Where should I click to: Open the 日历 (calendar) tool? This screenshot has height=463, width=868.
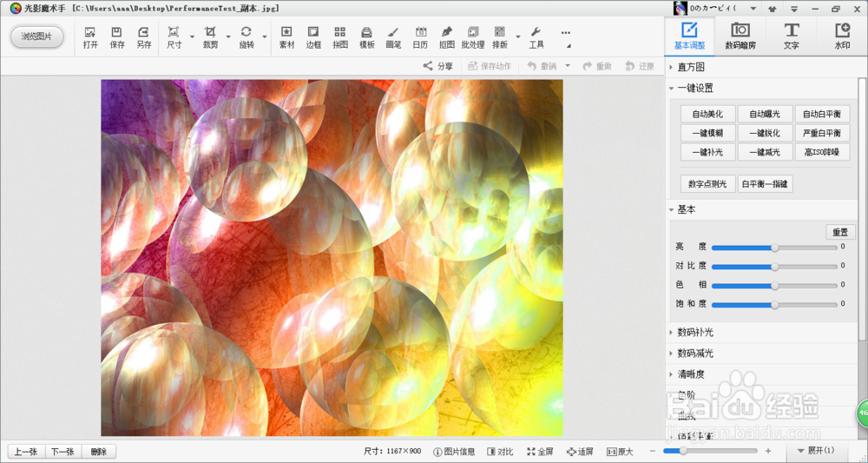pos(420,37)
